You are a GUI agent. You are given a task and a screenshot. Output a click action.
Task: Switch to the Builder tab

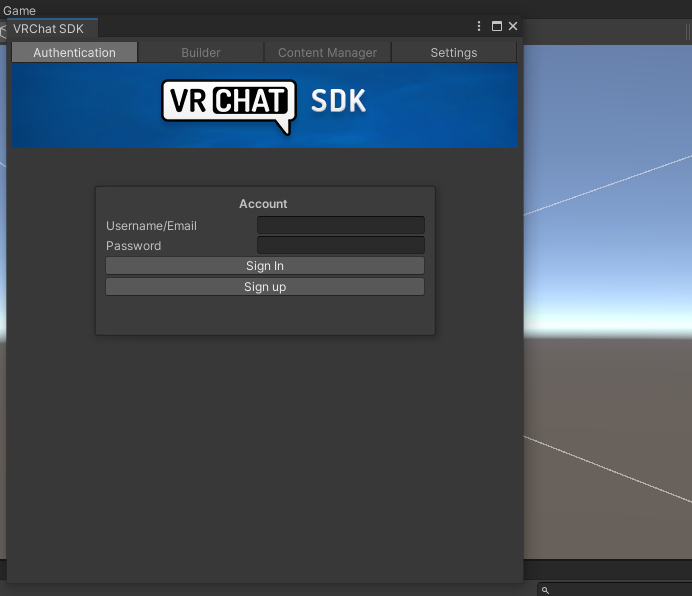(x=201, y=53)
